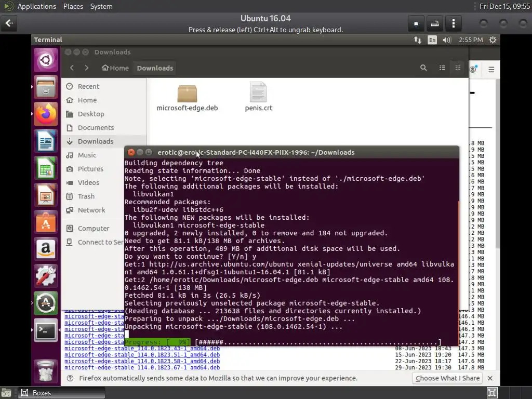The height and width of the screenshot is (399, 532).
Task: Open link microsoft-edge-stable_114.0.1823.67-1_amd64.deb
Action: (x=142, y=367)
